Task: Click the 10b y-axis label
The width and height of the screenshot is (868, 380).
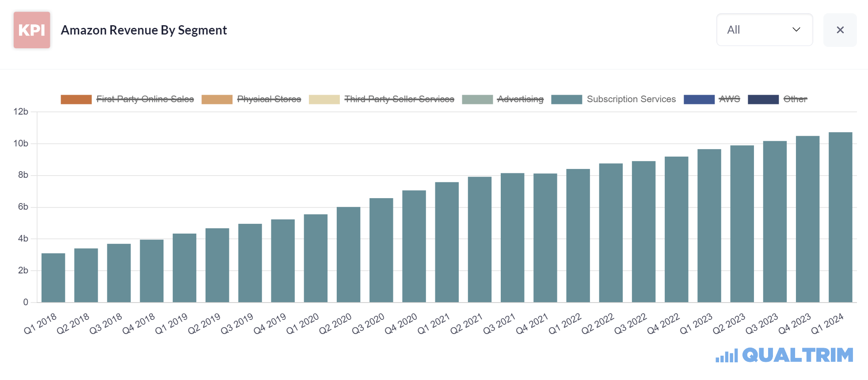Action: coord(21,143)
